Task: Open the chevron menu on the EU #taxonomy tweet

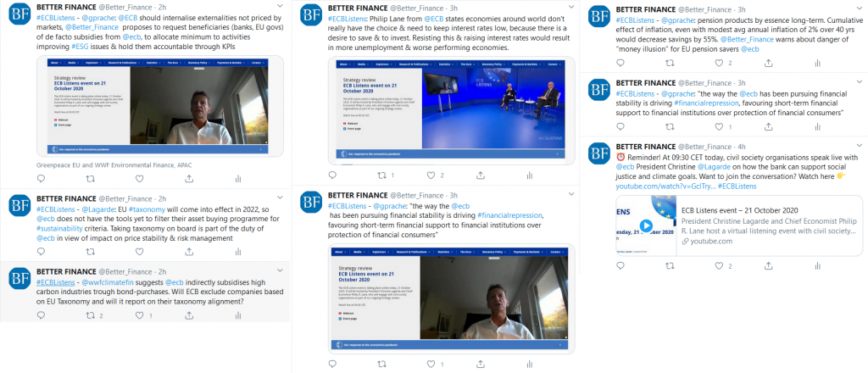Action: 280,198
